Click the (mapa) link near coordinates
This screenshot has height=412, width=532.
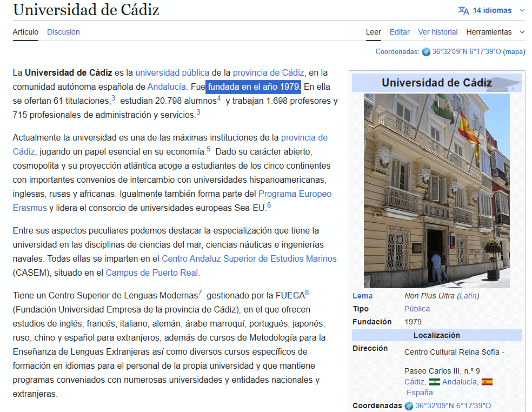click(x=514, y=52)
